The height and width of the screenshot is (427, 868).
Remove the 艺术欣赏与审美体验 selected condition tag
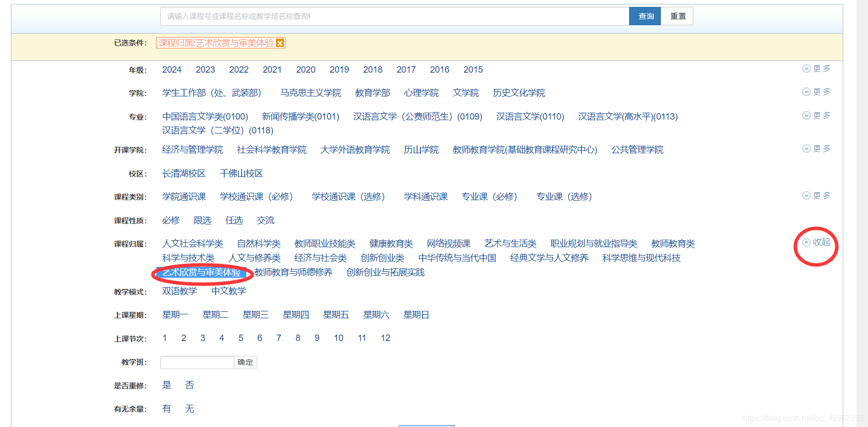280,43
